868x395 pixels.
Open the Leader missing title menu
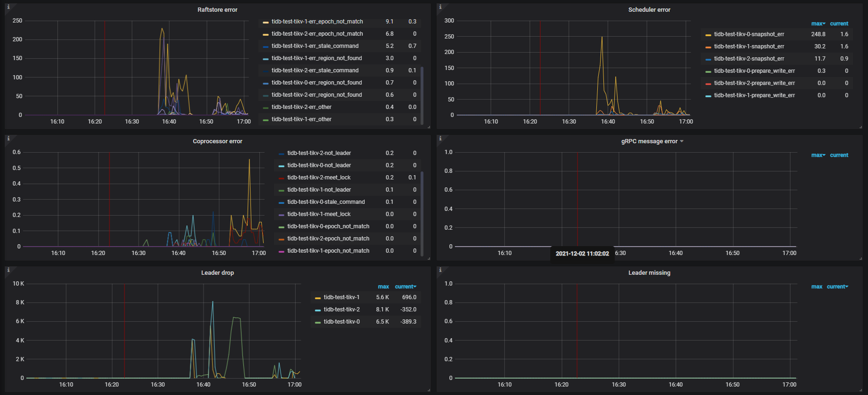(x=649, y=273)
